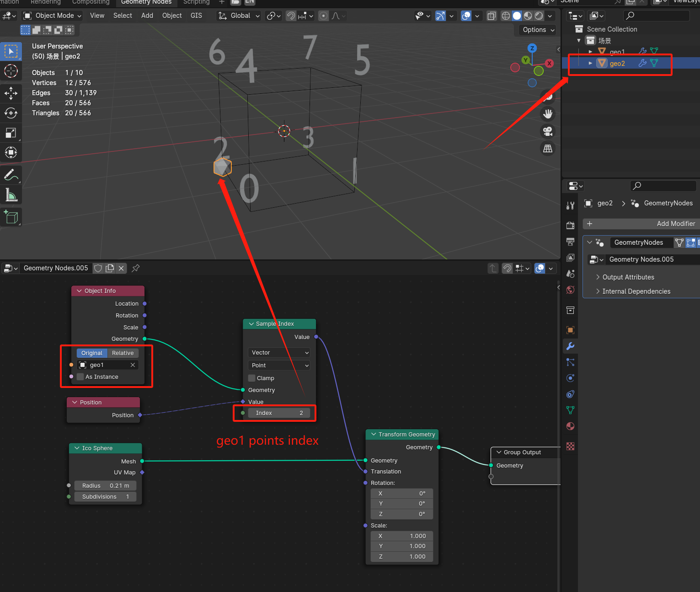
Task: Toggle the camera view icon
Action: (548, 131)
